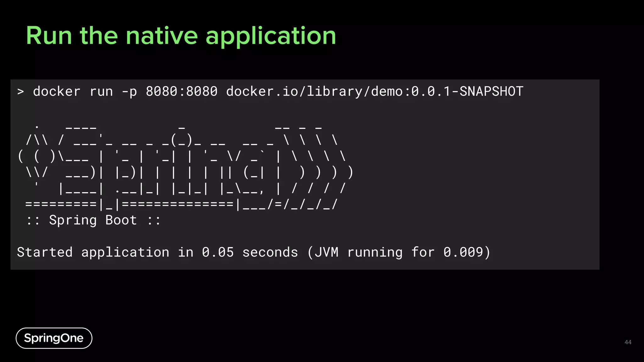The width and height of the screenshot is (644, 362).
Task: Click the slide number 44
Action: click(628, 342)
